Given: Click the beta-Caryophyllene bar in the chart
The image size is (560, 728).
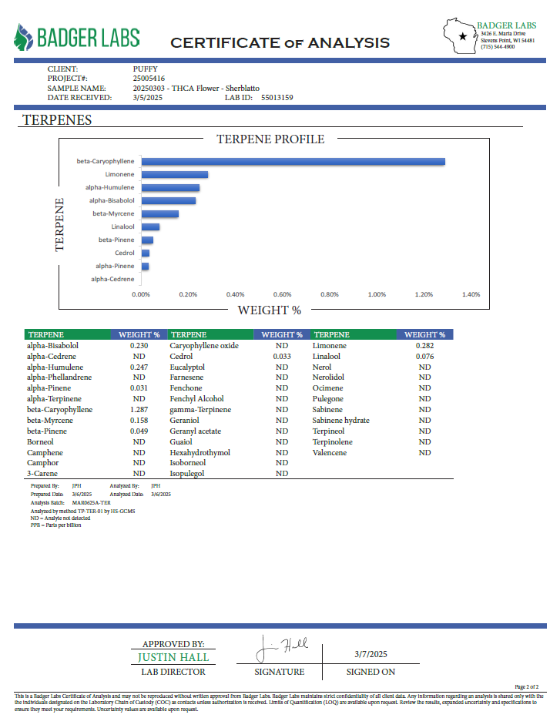Looking at the screenshot, I should click(x=293, y=161).
